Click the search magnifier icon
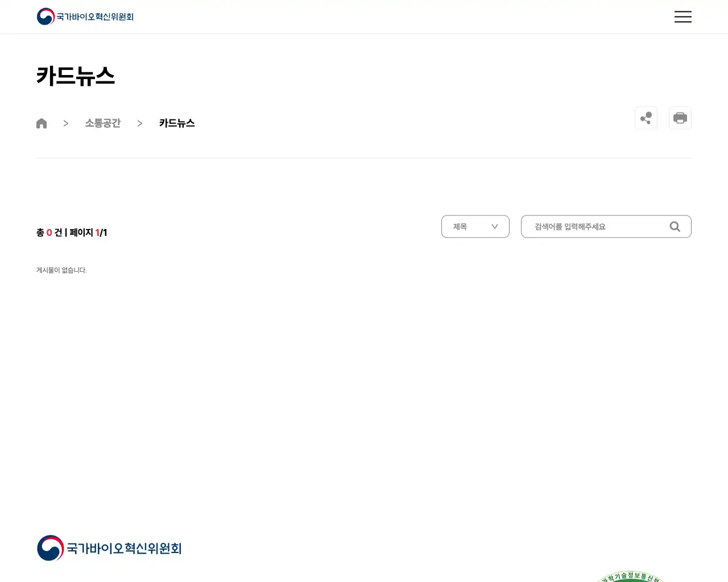The height and width of the screenshot is (582, 728). coord(675,227)
